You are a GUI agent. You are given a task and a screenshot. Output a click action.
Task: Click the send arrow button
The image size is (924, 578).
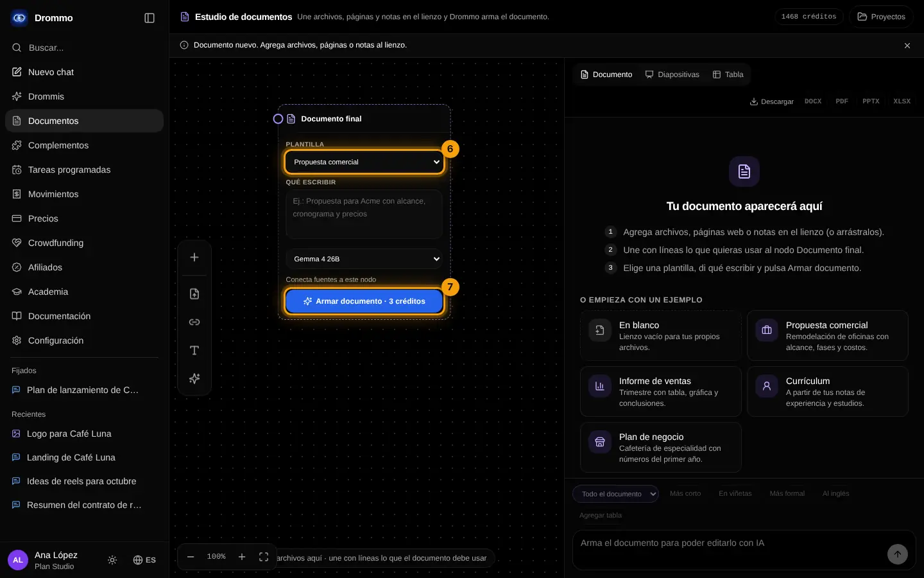(x=898, y=554)
